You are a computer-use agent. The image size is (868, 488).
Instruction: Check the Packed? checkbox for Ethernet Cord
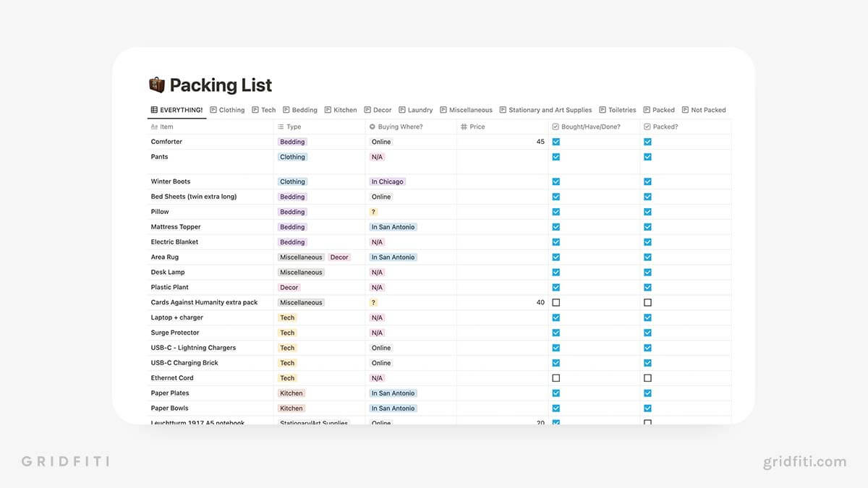coord(647,377)
